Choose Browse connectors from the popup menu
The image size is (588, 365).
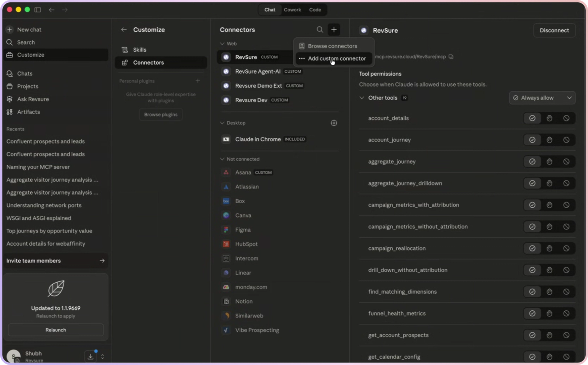tap(333, 46)
